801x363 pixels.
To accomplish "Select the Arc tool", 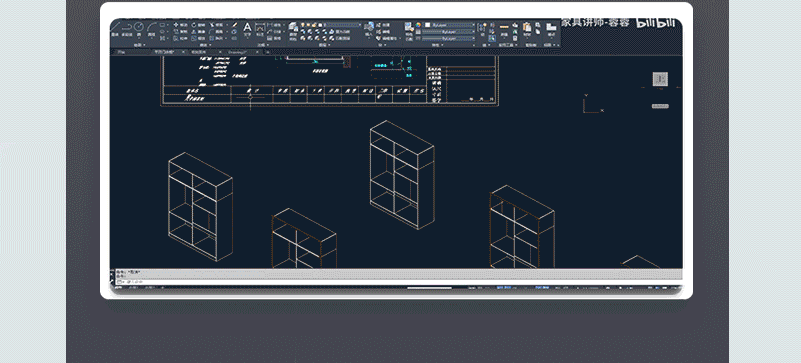I will tap(152, 29).
